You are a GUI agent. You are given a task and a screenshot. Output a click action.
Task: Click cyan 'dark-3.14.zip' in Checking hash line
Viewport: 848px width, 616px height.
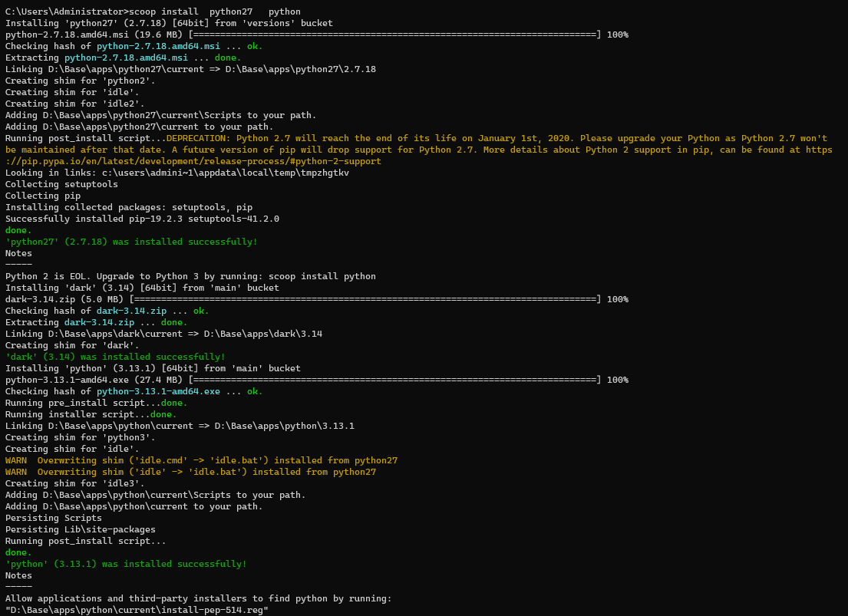click(131, 311)
